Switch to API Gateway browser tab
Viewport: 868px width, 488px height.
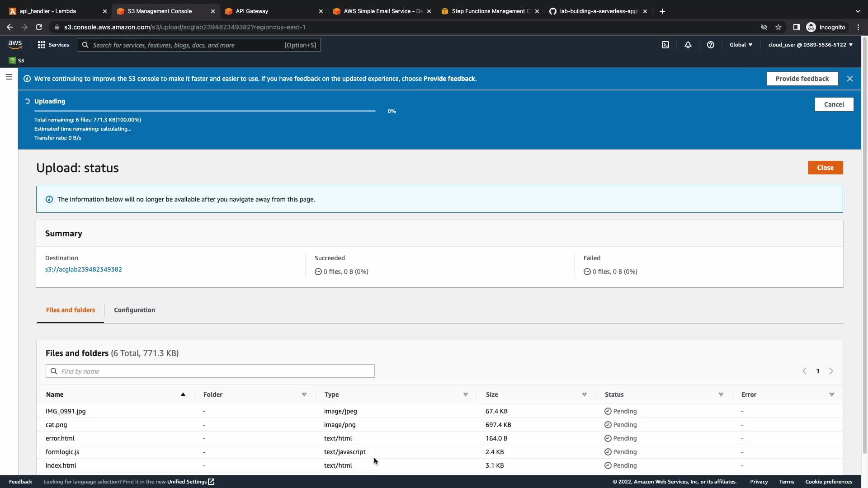click(252, 11)
